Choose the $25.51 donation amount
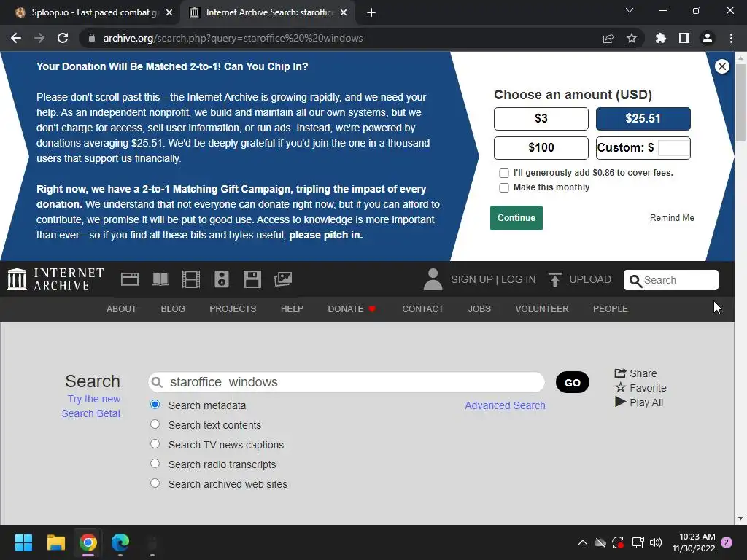The height and width of the screenshot is (560, 747). [x=643, y=119]
